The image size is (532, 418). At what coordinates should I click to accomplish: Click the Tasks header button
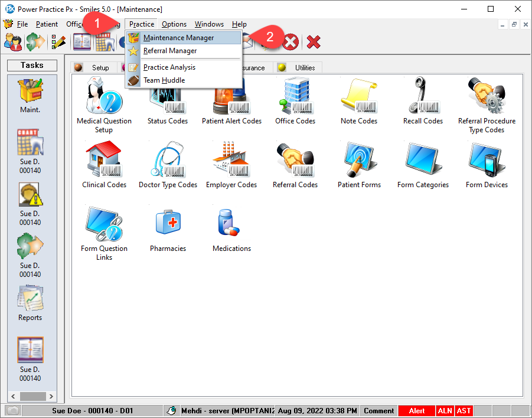(32, 65)
